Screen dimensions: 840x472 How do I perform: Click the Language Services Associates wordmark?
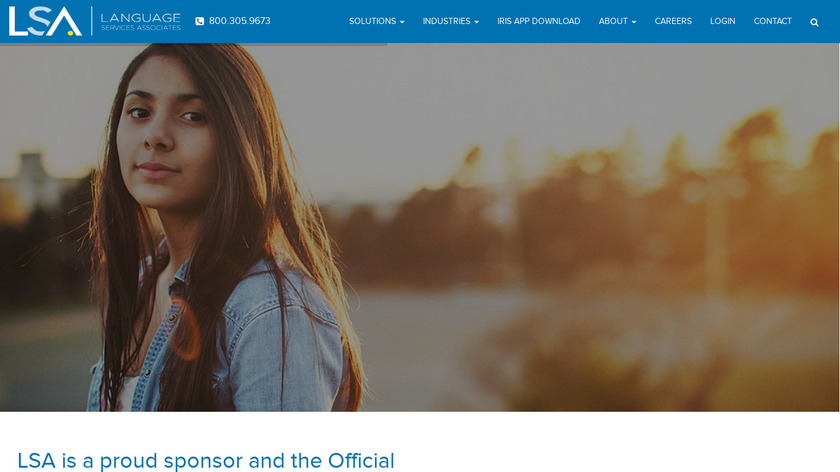tap(140, 21)
